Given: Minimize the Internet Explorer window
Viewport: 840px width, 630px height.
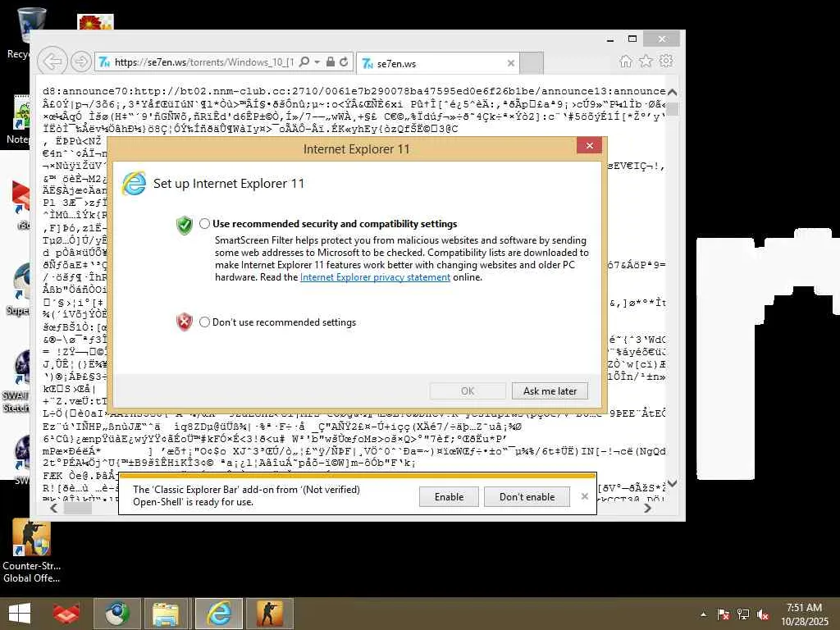Looking at the screenshot, I should (609, 39).
